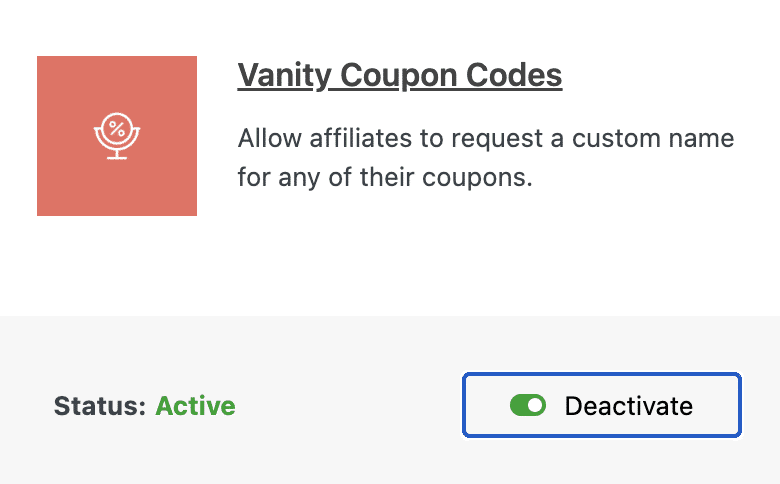Toggle the green switch inside Deactivate button

click(x=528, y=405)
